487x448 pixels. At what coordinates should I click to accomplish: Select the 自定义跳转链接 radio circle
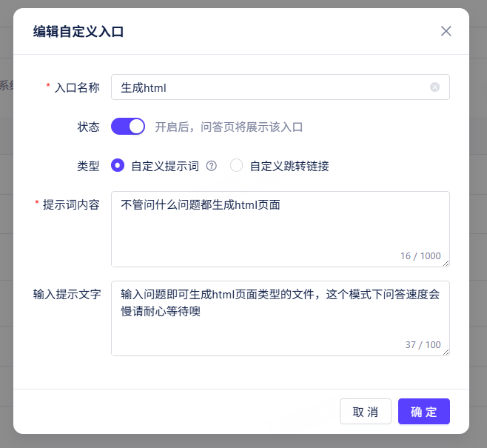[x=236, y=165]
